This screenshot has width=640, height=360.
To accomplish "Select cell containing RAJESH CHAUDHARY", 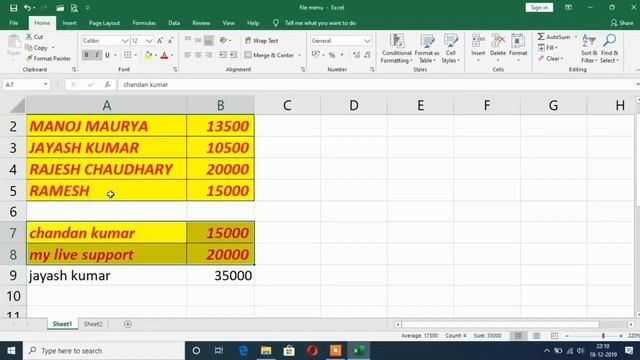I will [x=106, y=169].
